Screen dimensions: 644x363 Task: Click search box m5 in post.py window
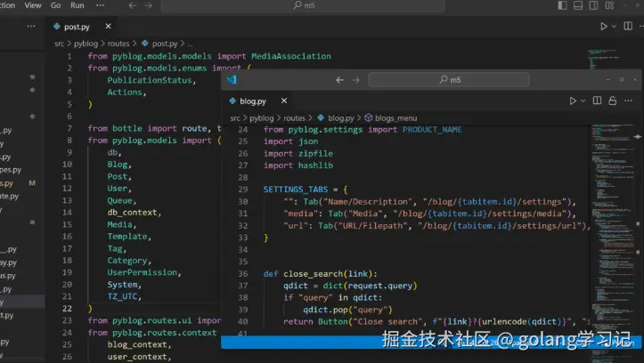[303, 5]
